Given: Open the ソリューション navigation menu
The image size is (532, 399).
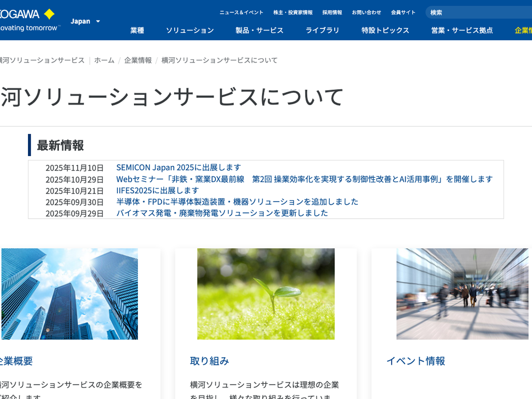Looking at the screenshot, I should pyautogui.click(x=190, y=30).
